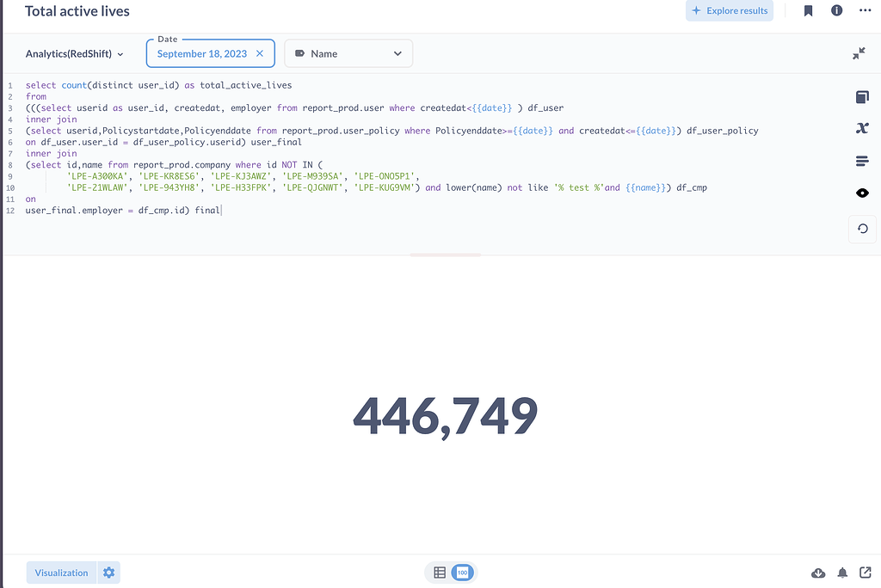Open the SQL snippets sidebar

pyautogui.click(x=862, y=128)
